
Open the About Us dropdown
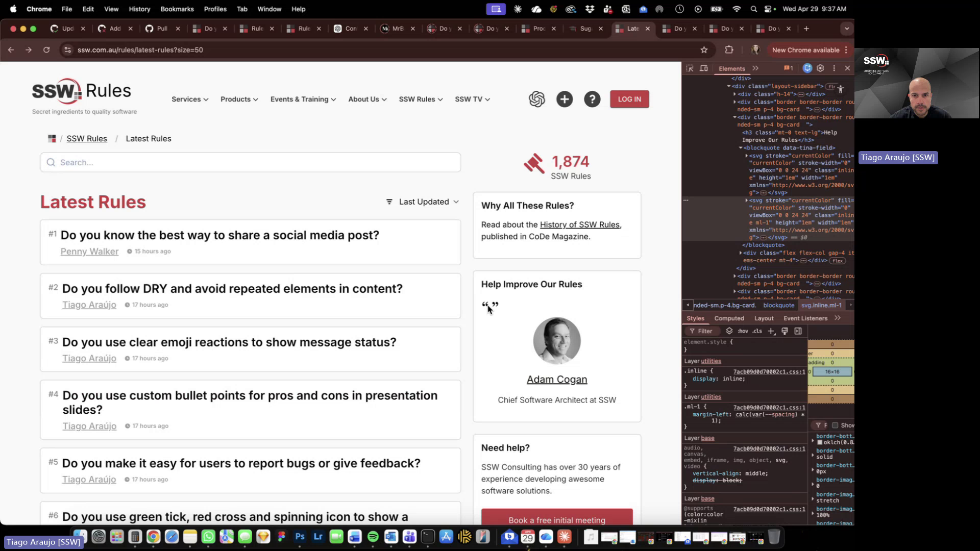pyautogui.click(x=367, y=99)
